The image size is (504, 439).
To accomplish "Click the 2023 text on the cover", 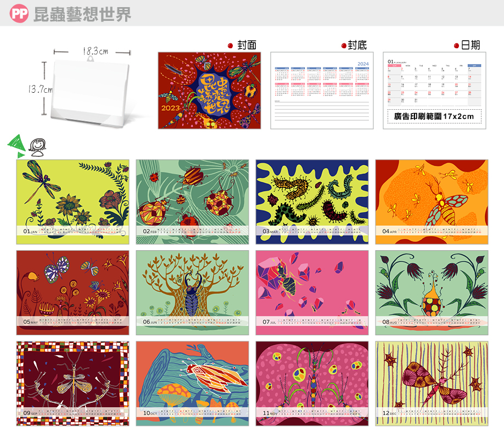I will [170, 108].
